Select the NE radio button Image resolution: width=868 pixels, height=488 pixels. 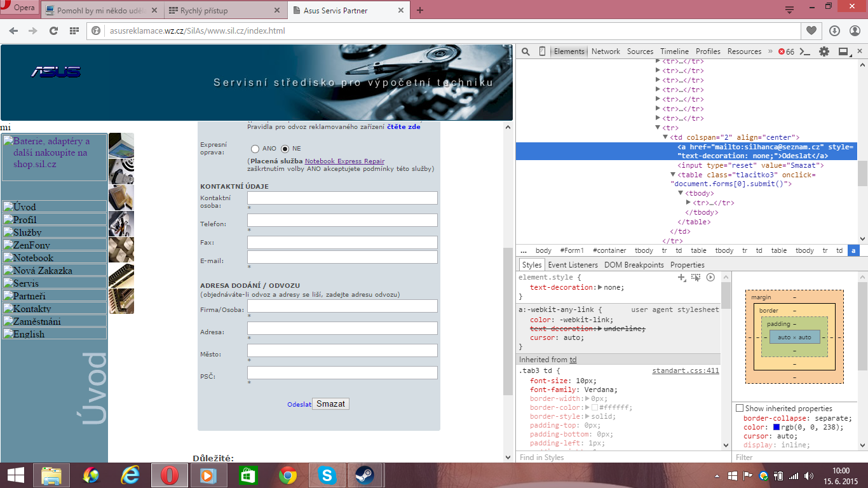point(285,149)
